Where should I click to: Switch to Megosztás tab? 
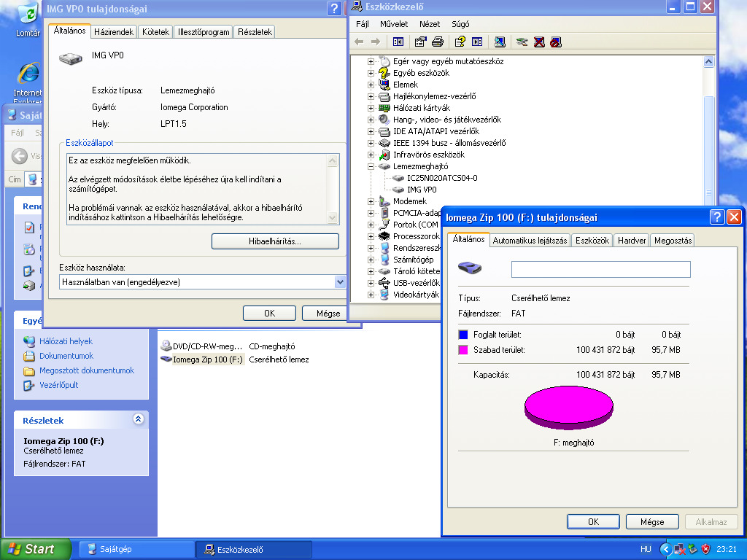673,241
